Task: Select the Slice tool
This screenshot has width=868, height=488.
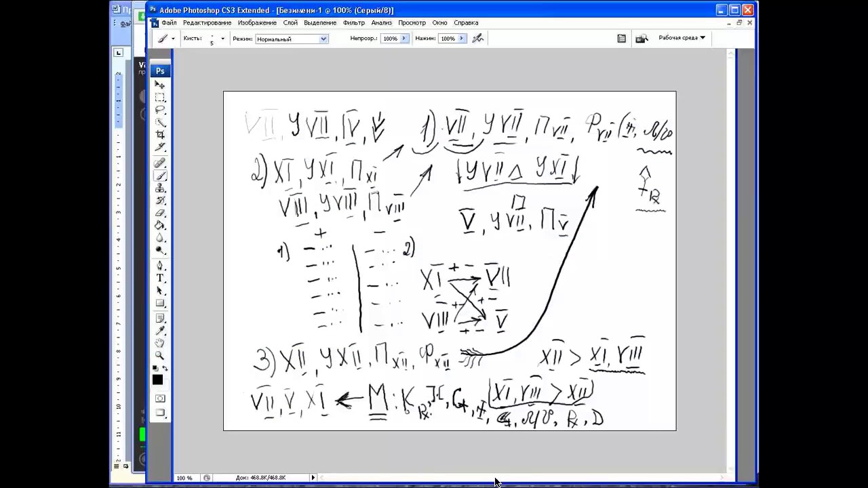Action: point(160,147)
